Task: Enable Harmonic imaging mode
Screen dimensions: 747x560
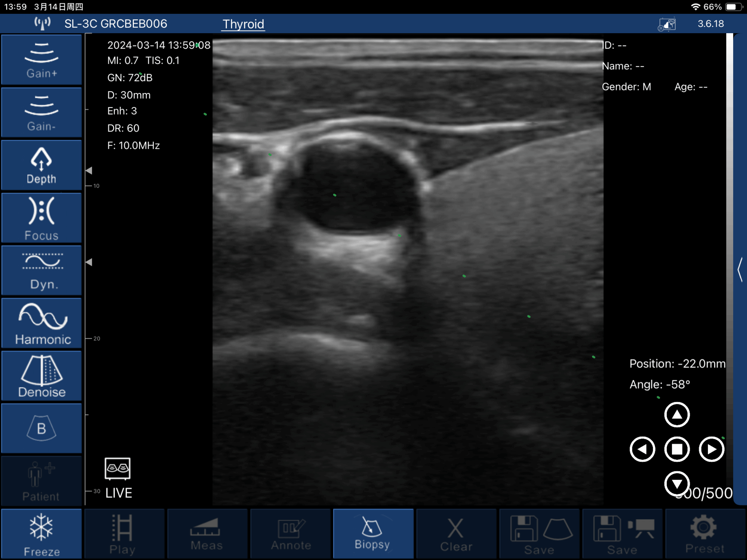Action: tap(41, 323)
